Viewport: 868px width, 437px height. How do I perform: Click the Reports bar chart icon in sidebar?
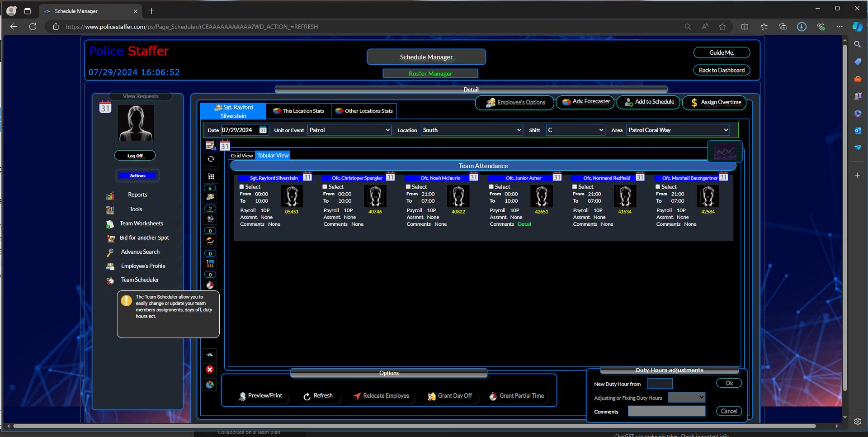click(110, 195)
